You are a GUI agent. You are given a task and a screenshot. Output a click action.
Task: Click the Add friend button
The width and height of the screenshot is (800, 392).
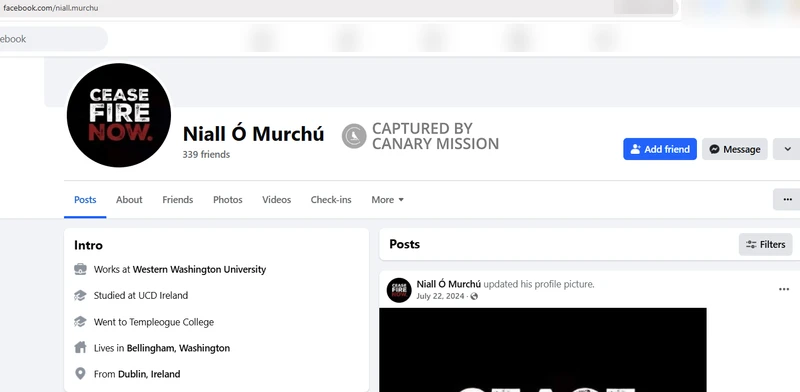tap(660, 149)
